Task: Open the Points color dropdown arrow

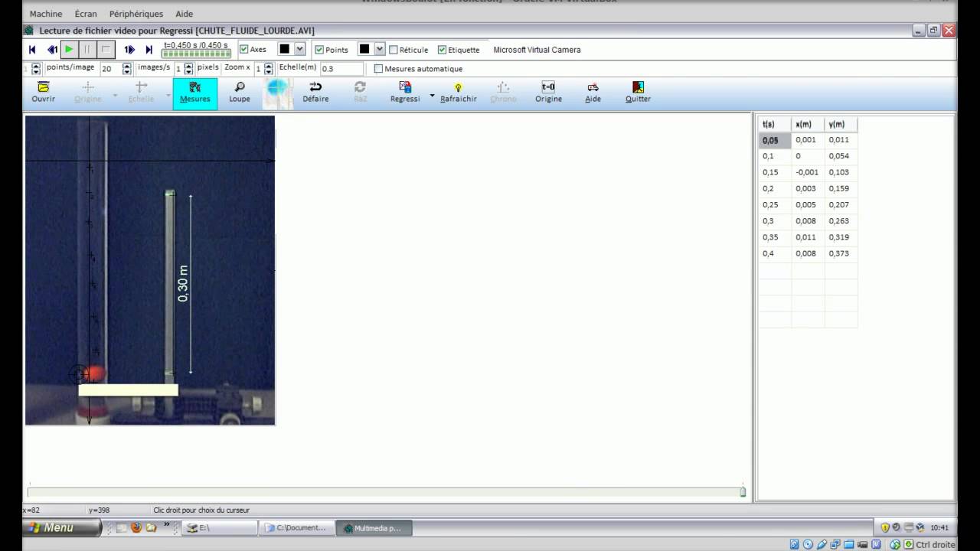Action: (380, 50)
